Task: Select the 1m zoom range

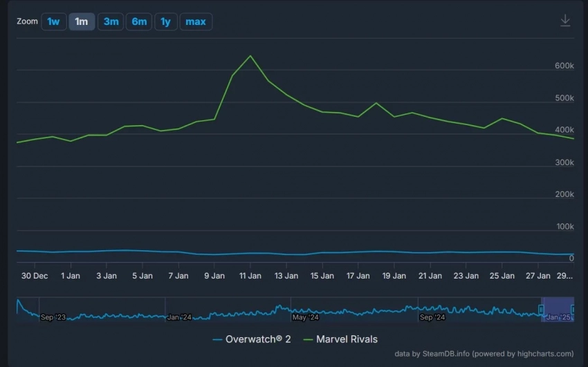Action: pos(82,21)
